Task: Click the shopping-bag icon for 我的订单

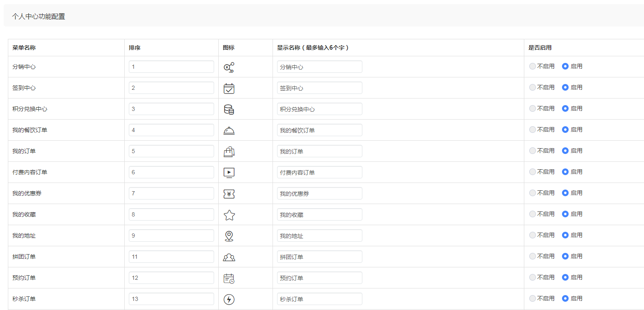Action: coord(229,152)
